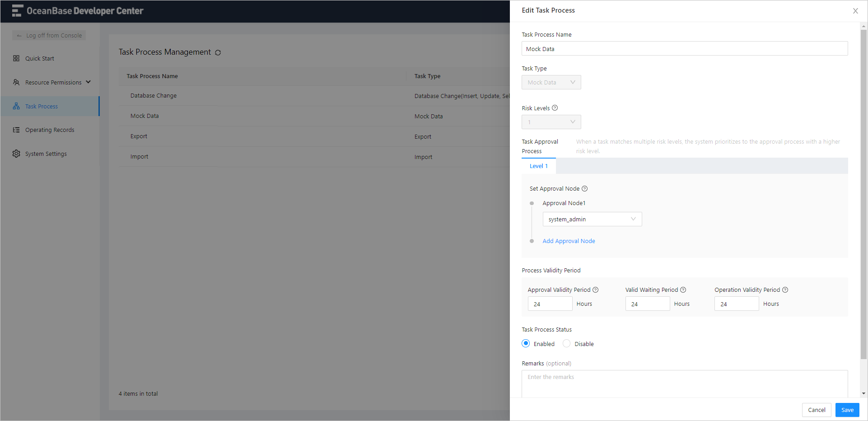Click the Operating Records list icon
This screenshot has height=421, width=868.
16,130
